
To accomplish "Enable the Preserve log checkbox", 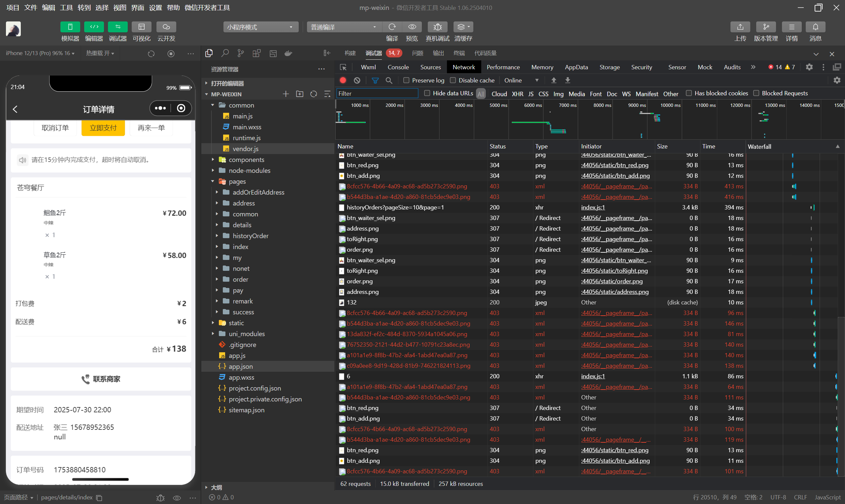I will [x=406, y=80].
